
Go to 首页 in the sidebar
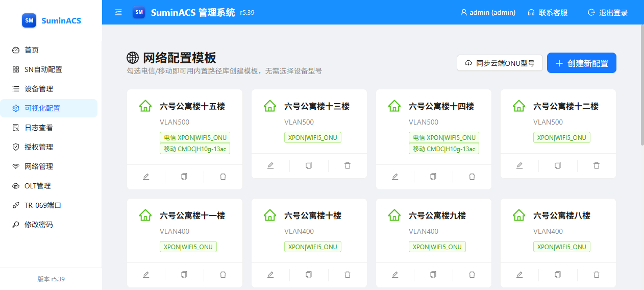[x=48, y=50]
